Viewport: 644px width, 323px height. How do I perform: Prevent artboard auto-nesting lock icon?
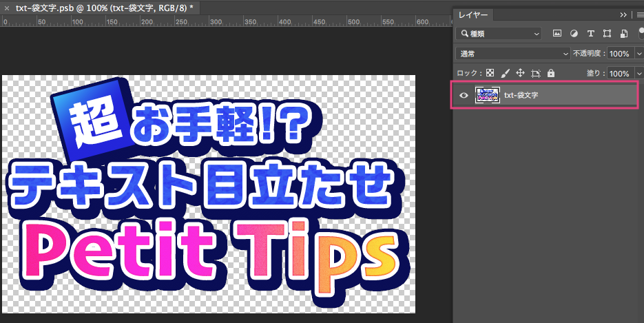pyautogui.click(x=536, y=74)
